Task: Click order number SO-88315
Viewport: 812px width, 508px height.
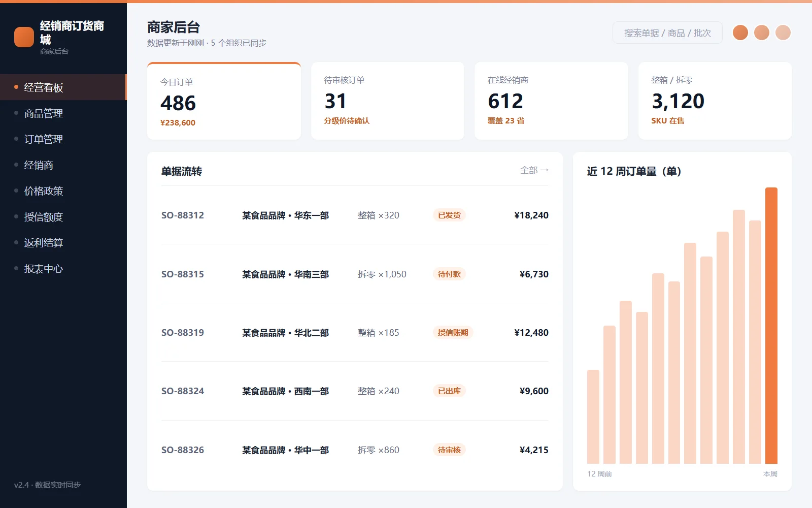Action: (183, 274)
